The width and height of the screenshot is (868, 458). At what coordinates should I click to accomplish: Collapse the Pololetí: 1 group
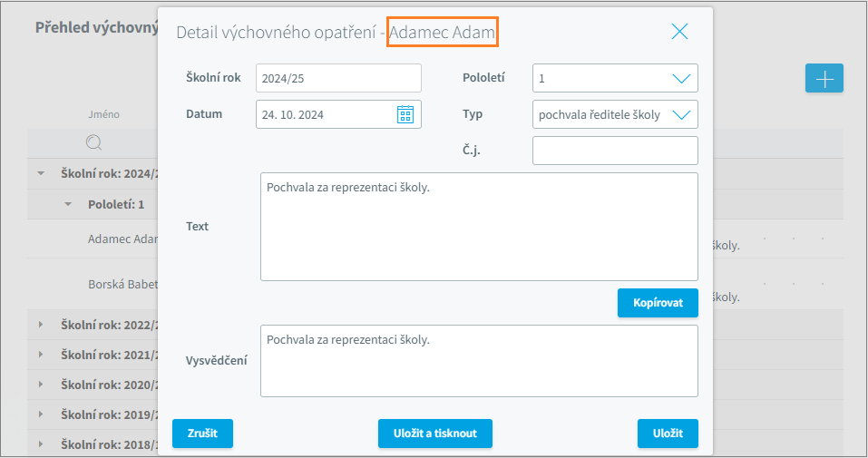(68, 204)
